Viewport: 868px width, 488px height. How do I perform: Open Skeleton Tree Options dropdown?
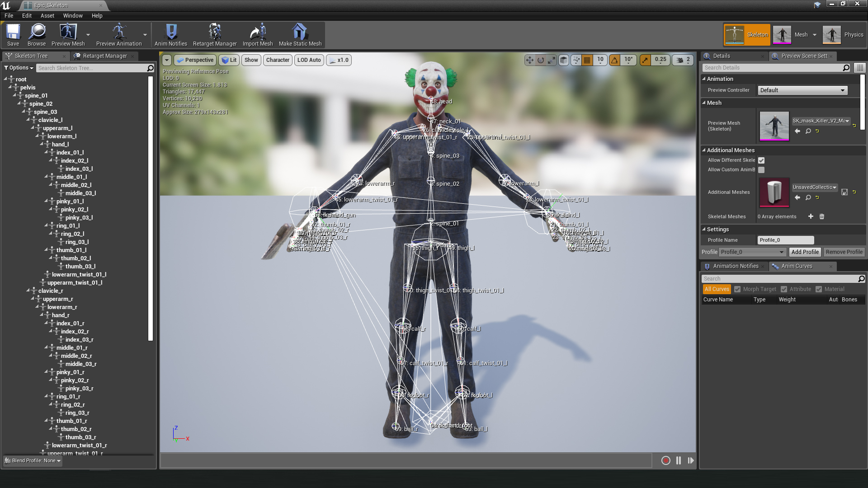point(19,68)
